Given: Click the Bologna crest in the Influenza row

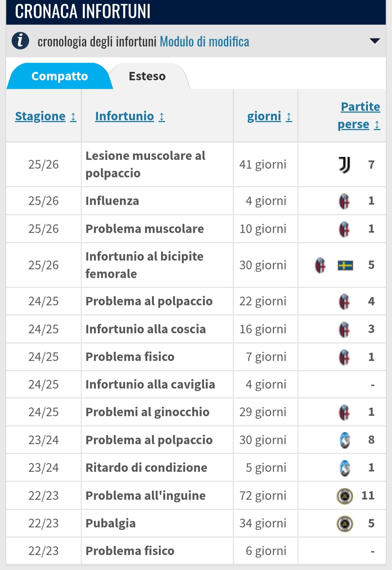Looking at the screenshot, I should click(344, 201).
